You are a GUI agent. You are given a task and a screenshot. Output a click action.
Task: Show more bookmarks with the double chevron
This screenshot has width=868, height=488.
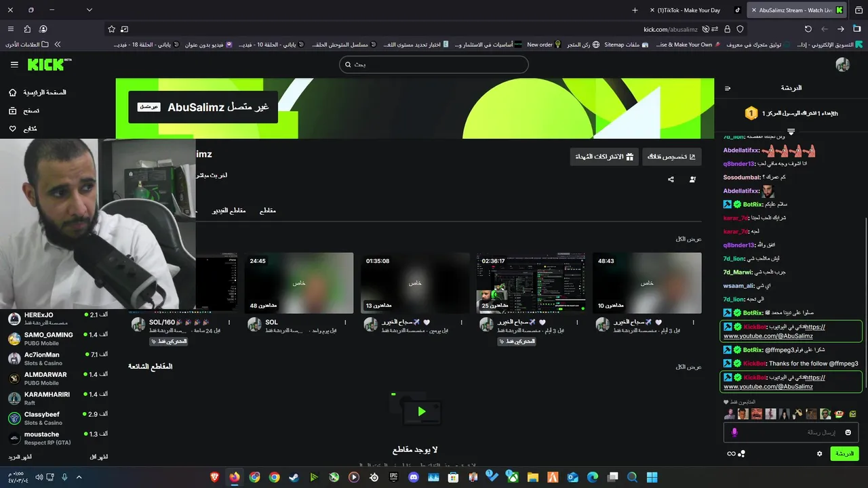tap(58, 44)
